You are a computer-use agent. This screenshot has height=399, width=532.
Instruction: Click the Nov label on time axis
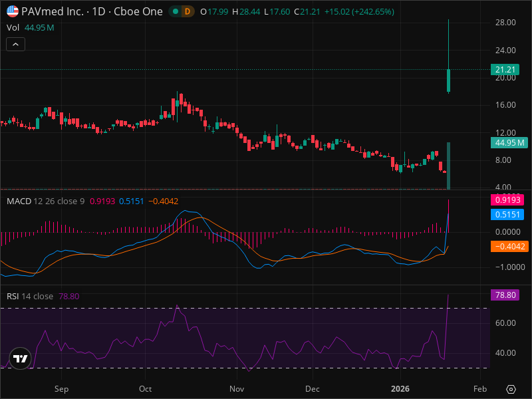[x=237, y=389]
